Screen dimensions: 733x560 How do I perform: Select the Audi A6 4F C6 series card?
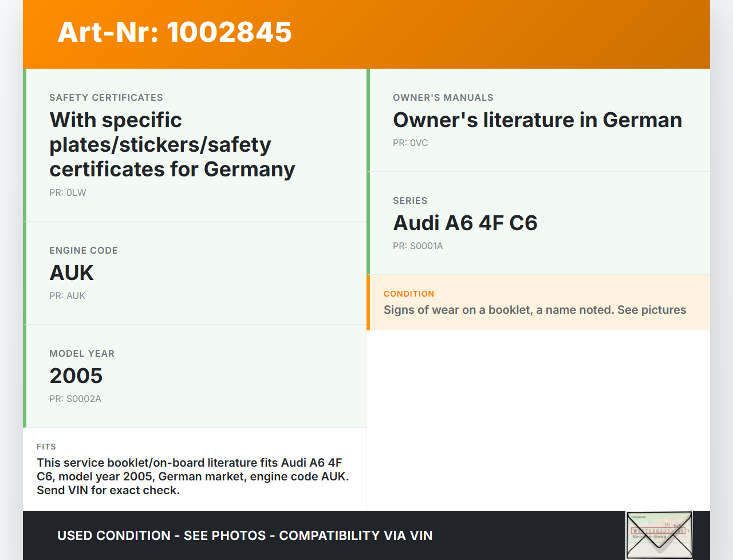(538, 223)
